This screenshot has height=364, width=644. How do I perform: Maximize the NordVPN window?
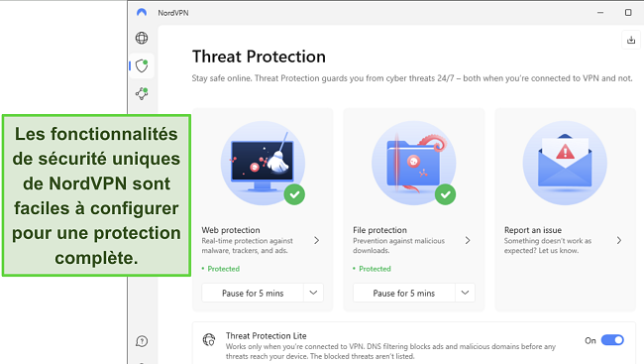[x=628, y=12]
